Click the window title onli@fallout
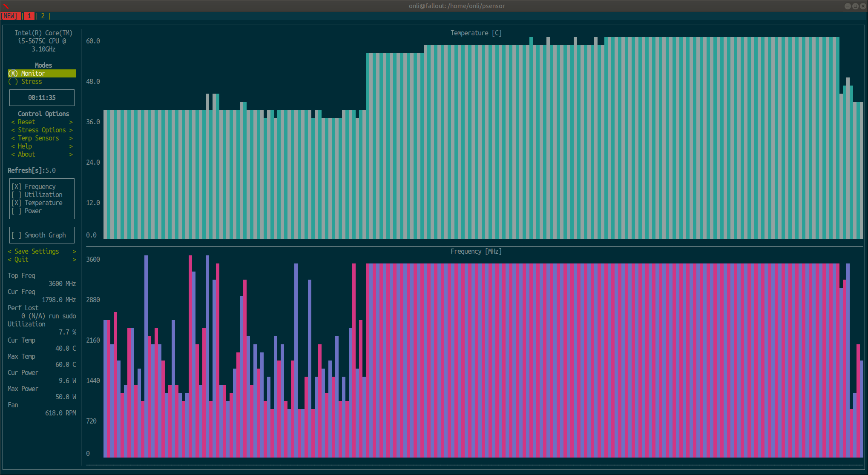 click(457, 6)
